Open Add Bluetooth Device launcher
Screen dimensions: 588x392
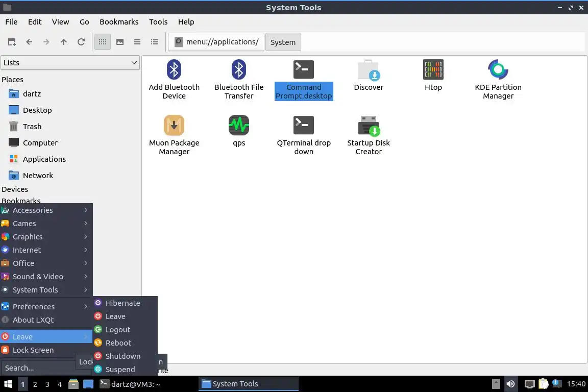[174, 80]
